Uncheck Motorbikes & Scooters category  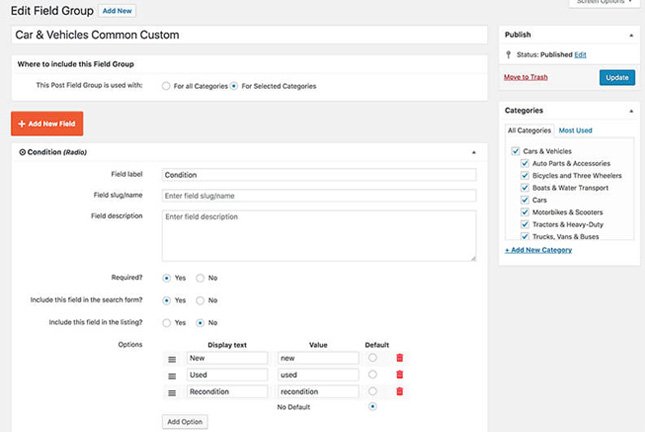point(524,212)
